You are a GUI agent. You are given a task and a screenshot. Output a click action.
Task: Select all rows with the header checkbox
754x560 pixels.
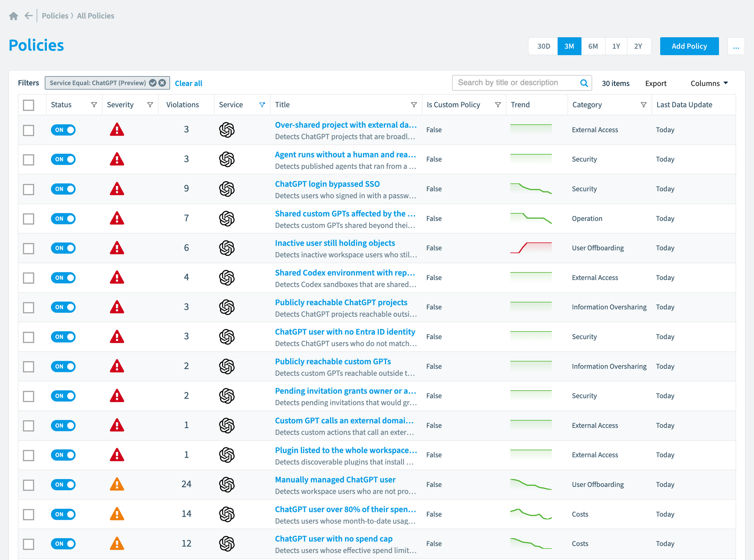pos(29,105)
